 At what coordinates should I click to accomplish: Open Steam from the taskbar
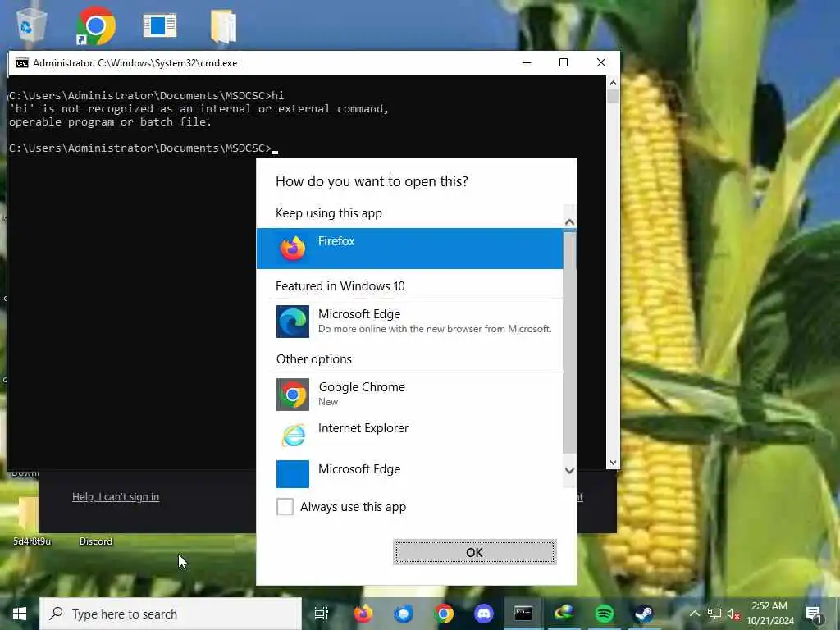pyautogui.click(x=644, y=614)
